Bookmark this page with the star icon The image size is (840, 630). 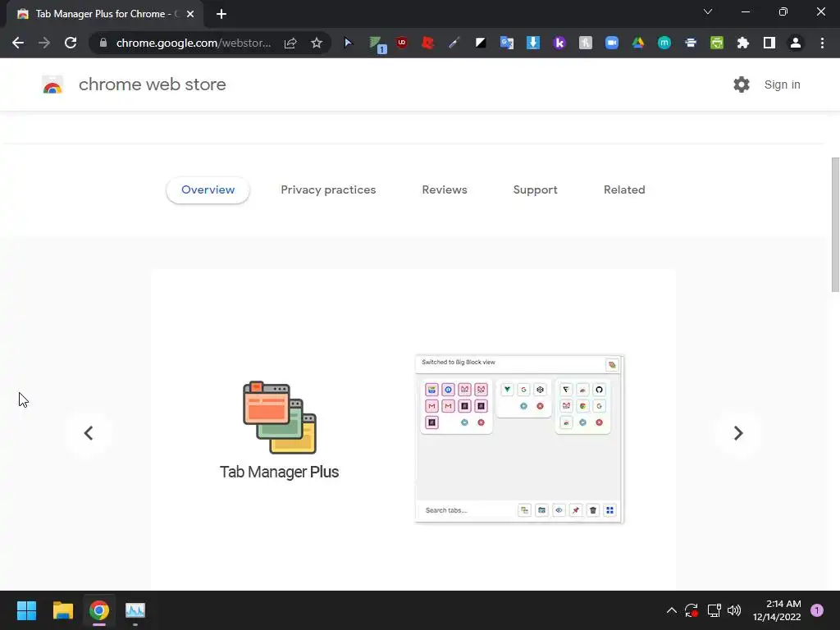[317, 43]
